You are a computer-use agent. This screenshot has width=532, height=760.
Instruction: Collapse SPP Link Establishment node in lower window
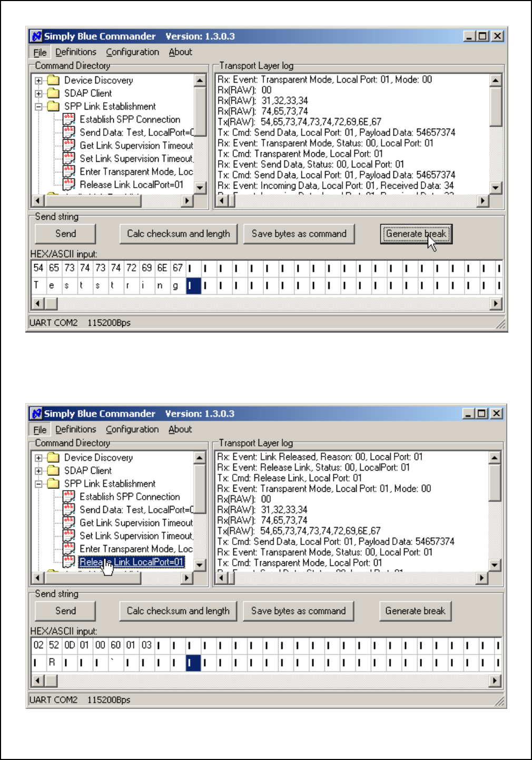click(x=38, y=484)
